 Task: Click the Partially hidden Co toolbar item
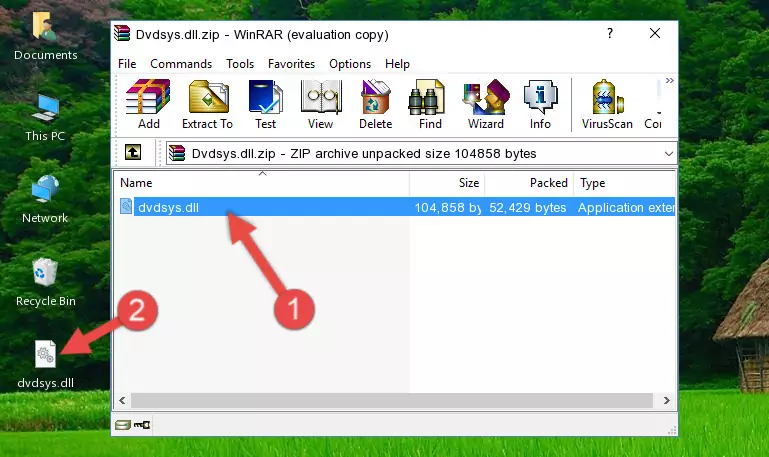pos(654,104)
